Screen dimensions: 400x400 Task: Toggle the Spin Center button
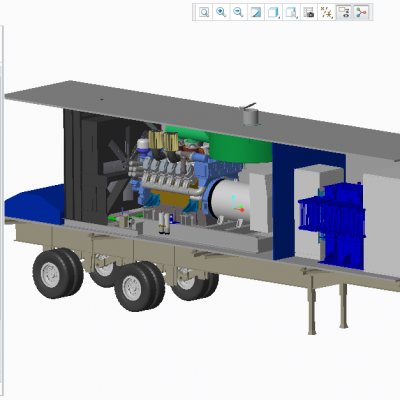361,13
